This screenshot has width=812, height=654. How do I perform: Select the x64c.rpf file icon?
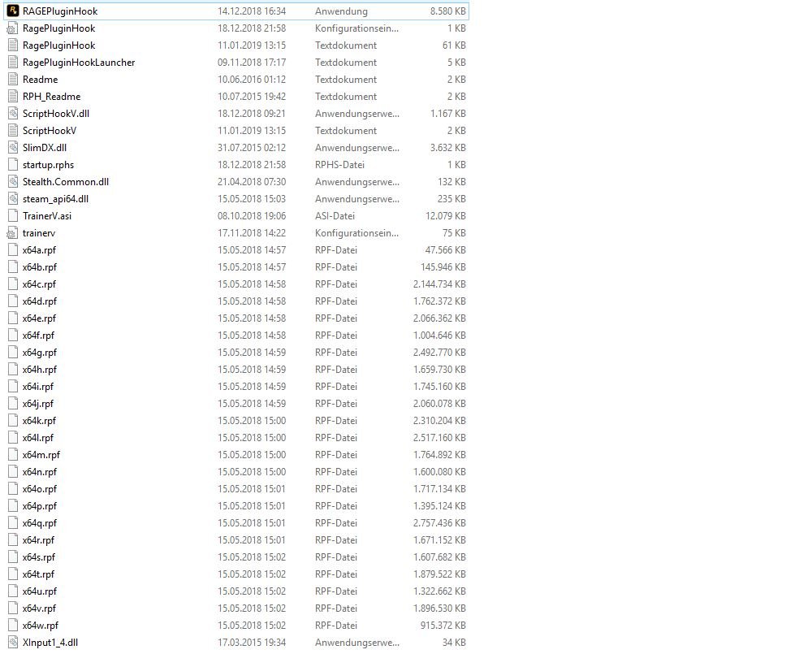tap(13, 284)
